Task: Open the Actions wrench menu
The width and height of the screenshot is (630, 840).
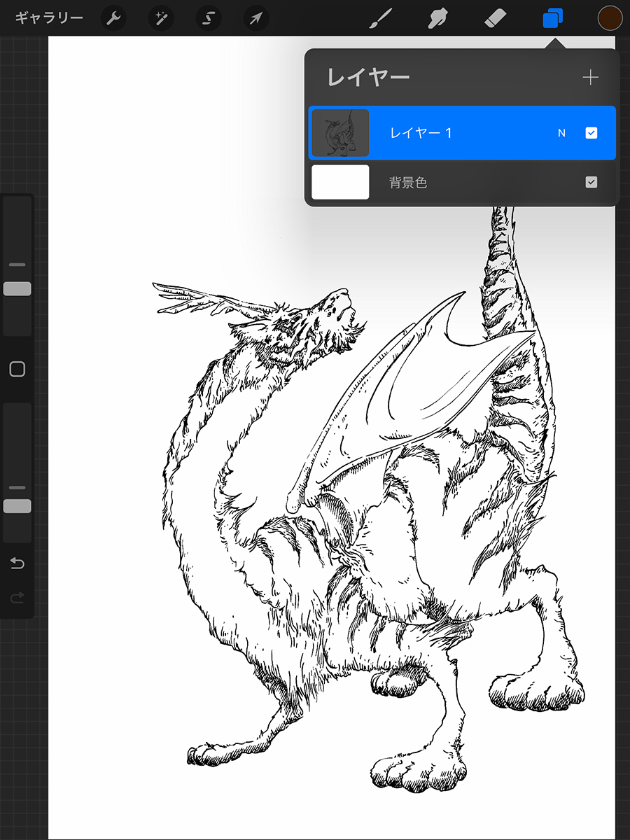Action: tap(114, 18)
